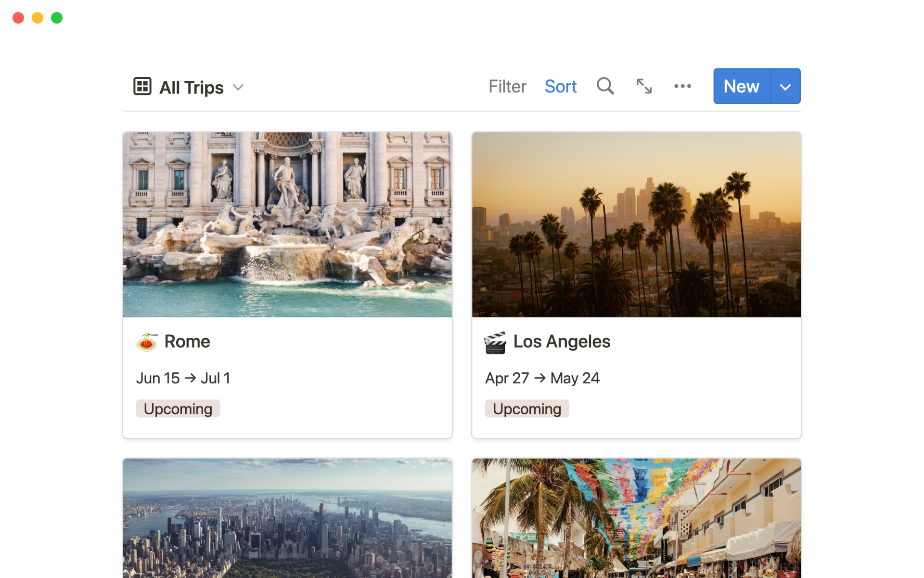Open the dropdown arrow beside New
This screenshot has height=578, width=924.
pyautogui.click(x=785, y=87)
